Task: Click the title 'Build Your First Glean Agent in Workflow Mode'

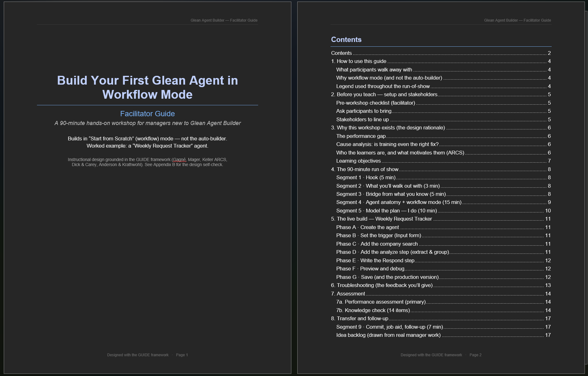Action: (148, 87)
